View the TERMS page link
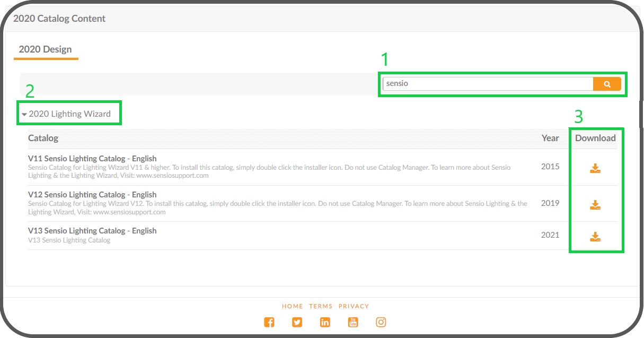The image size is (644, 338). (321, 306)
